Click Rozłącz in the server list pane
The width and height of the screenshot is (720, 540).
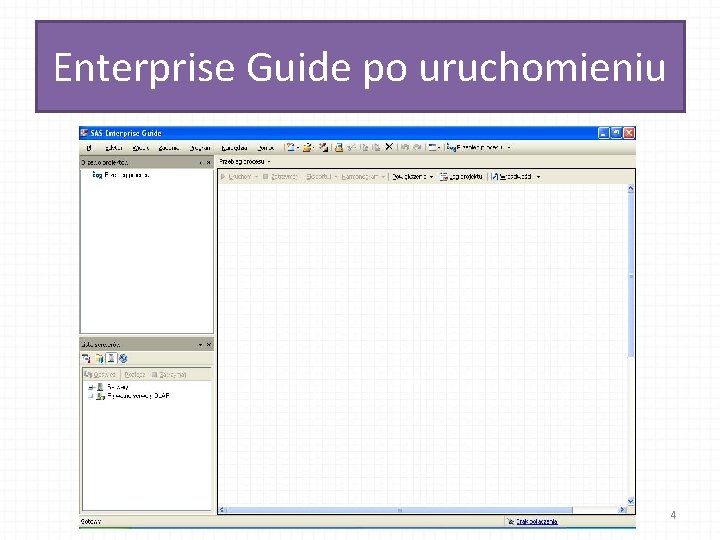135,375
